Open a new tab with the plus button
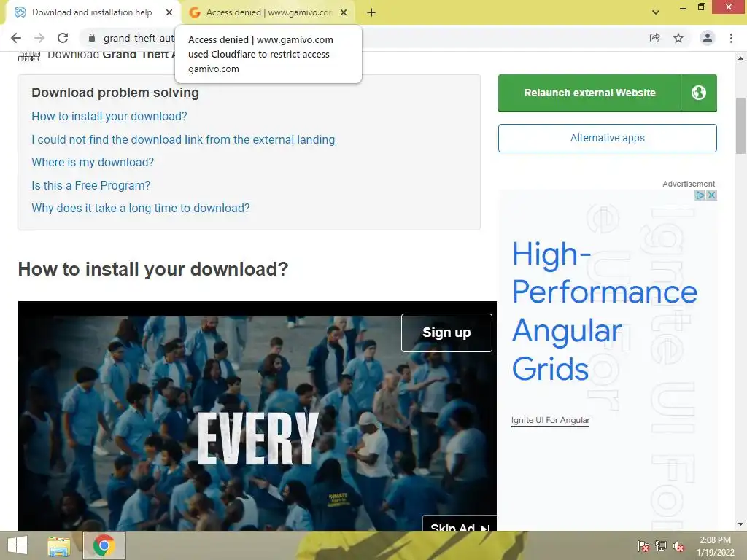This screenshot has height=560, width=747. [x=371, y=12]
